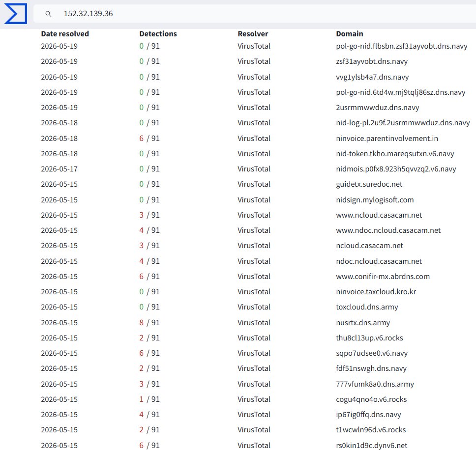This screenshot has height=450, width=476.
Task: Open domain 2usrmmwwduz.dns.navy
Action: 377,108
